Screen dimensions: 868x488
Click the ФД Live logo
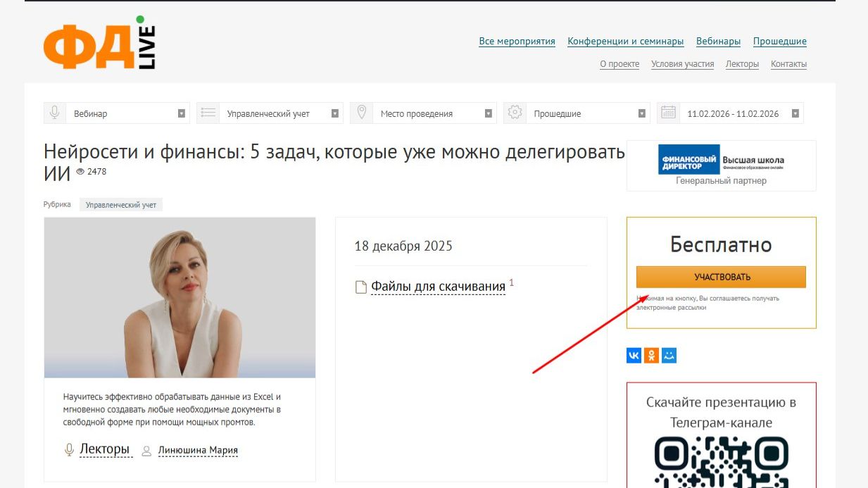[99, 43]
